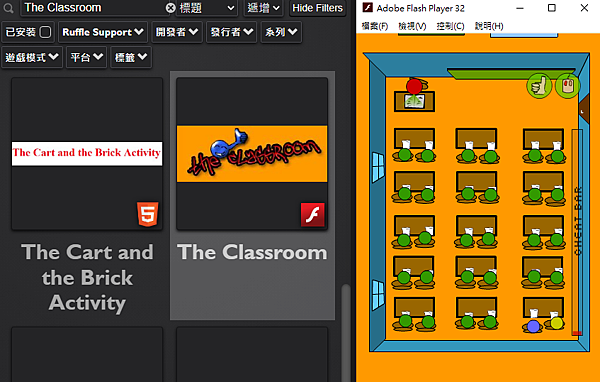Screen dimensions: 600x382
Task: Click the yellow student at the last desk
Action: [x=557, y=323]
